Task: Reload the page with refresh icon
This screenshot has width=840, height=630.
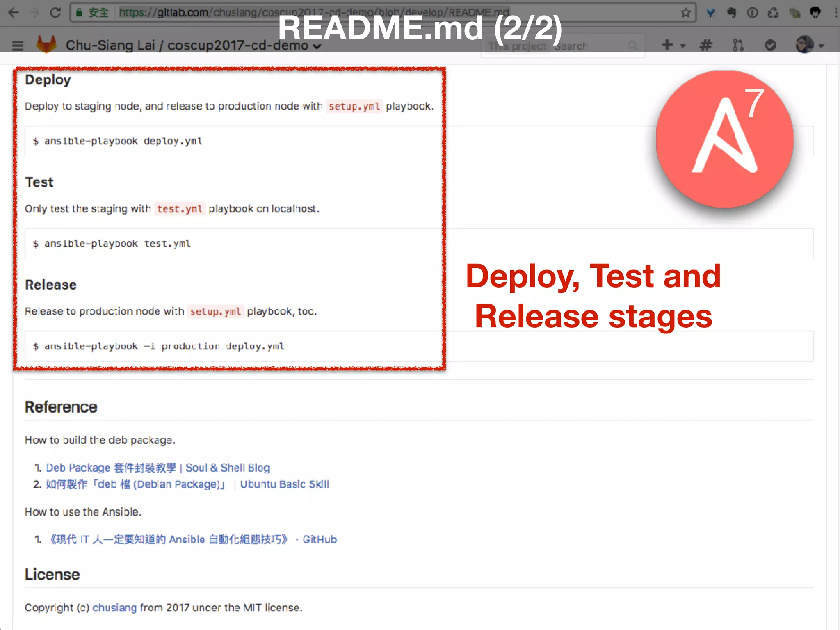Action: point(55,13)
